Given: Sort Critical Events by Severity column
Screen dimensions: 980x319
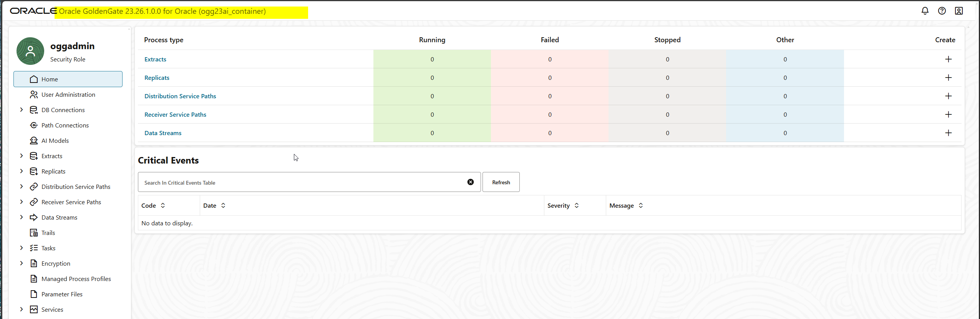Looking at the screenshot, I should 577,205.
